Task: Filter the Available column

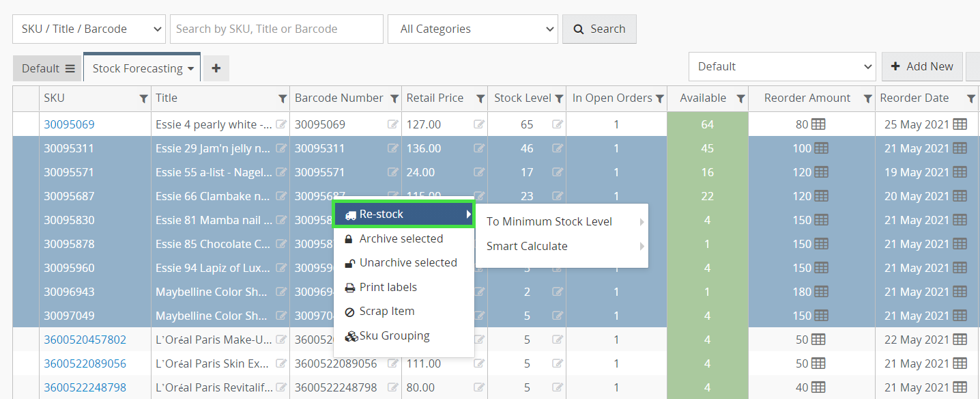Action: tap(741, 99)
